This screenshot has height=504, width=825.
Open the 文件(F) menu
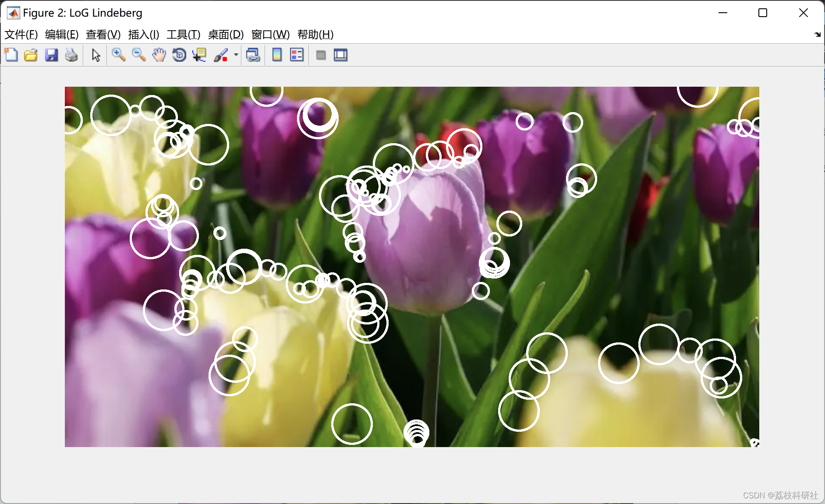click(x=21, y=35)
